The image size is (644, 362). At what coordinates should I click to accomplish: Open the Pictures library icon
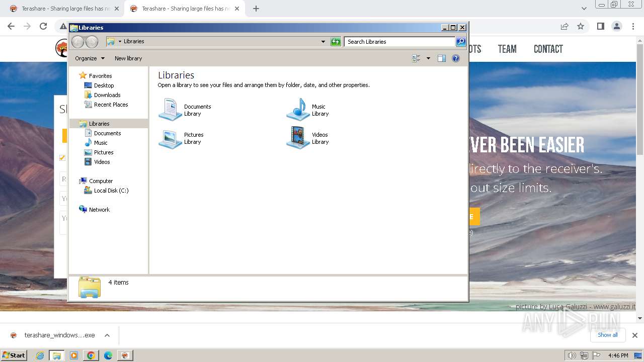tap(170, 138)
